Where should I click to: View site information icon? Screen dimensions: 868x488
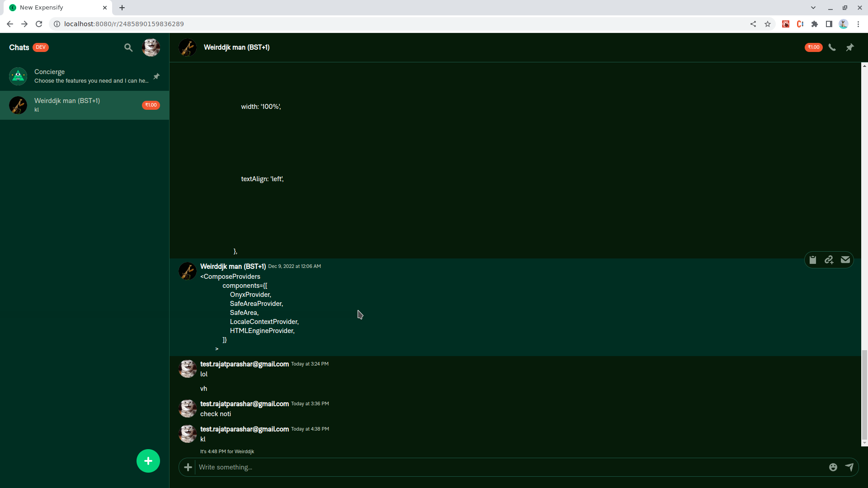57,24
